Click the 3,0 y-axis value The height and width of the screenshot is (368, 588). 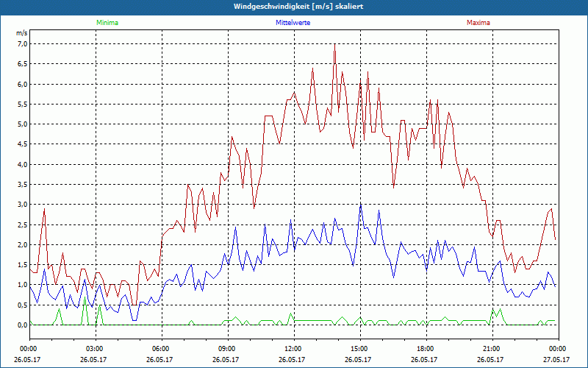coord(23,205)
